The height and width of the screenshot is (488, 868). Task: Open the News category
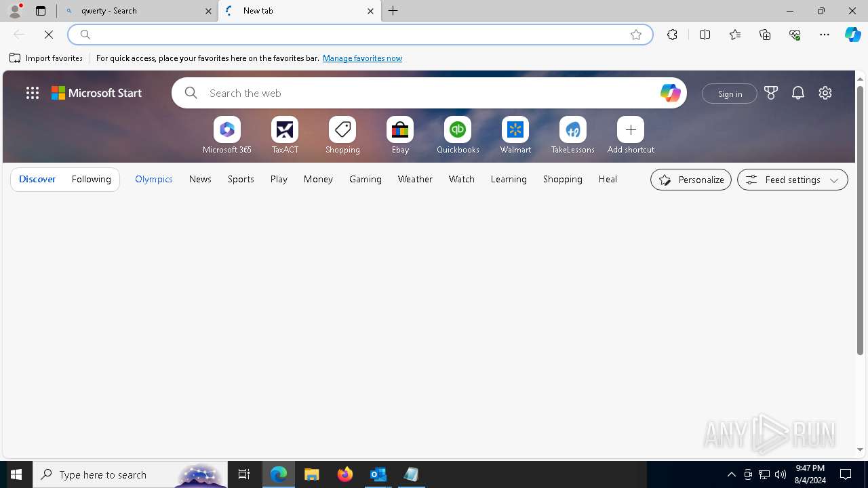coord(200,179)
